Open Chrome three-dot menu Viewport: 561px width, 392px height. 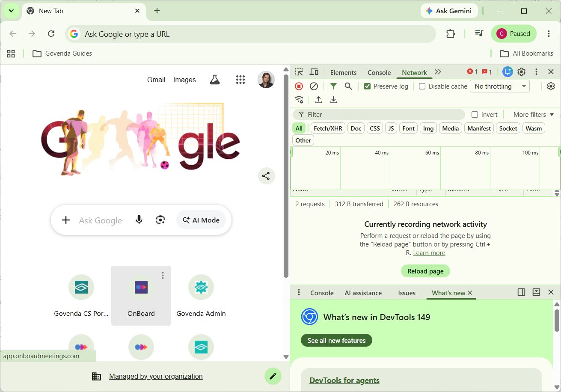point(549,34)
